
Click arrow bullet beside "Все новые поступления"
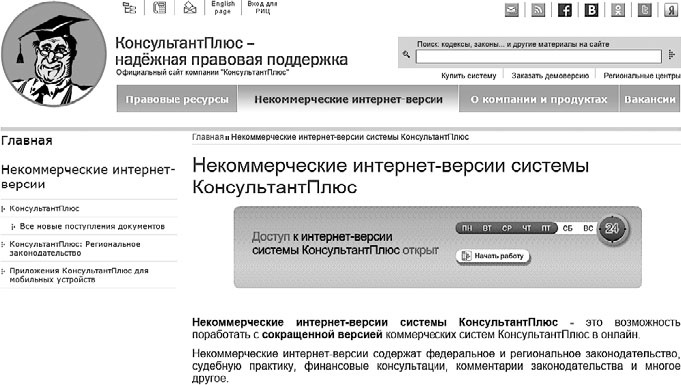click(x=14, y=226)
